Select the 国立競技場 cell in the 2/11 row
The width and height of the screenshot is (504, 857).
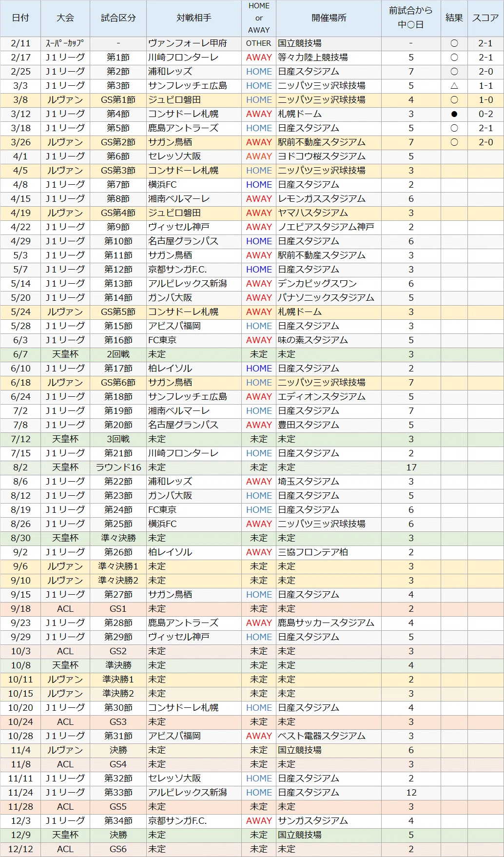pos(329,43)
